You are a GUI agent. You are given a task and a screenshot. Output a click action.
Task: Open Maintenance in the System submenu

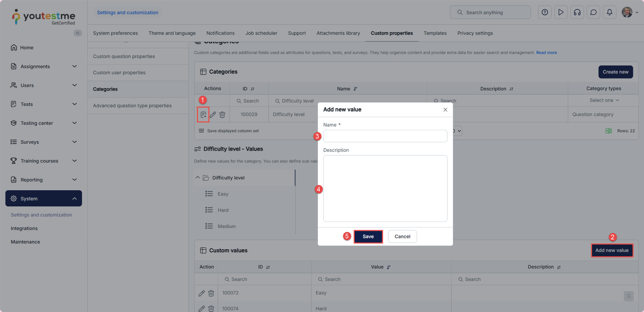[x=25, y=242]
